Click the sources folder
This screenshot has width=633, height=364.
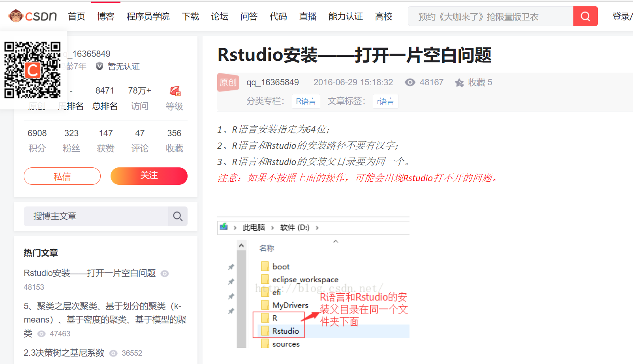pyautogui.click(x=280, y=344)
